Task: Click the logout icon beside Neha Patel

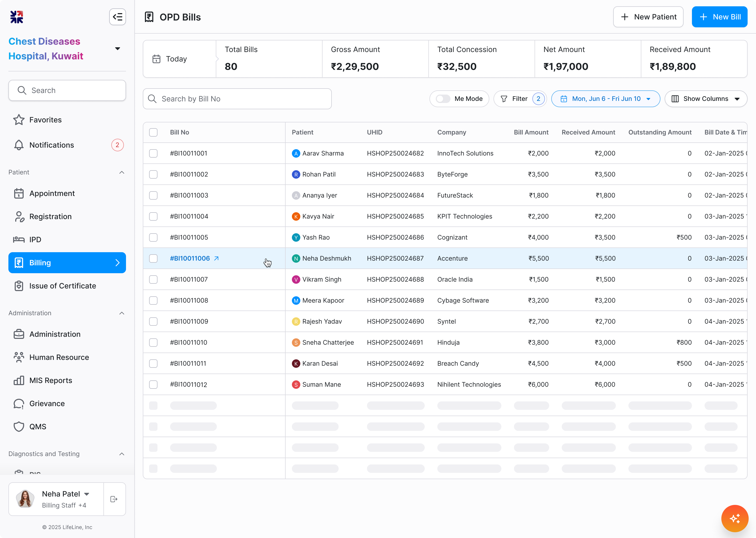Action: pos(114,499)
